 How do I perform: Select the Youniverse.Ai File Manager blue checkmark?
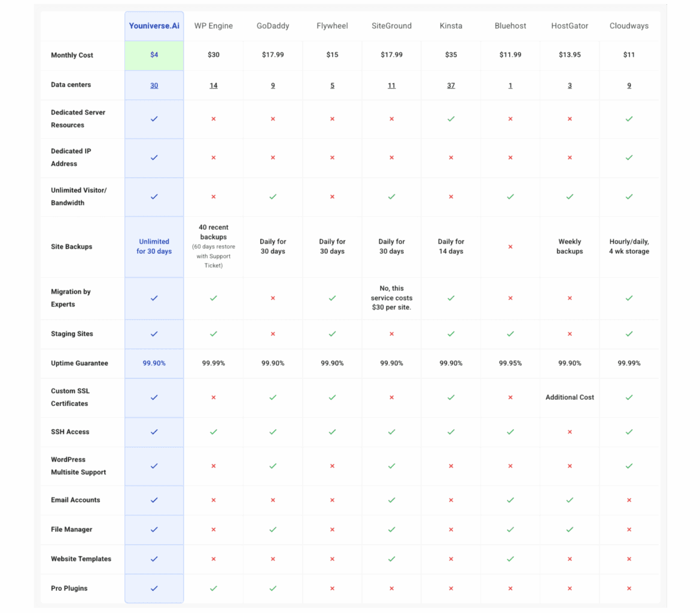154,529
